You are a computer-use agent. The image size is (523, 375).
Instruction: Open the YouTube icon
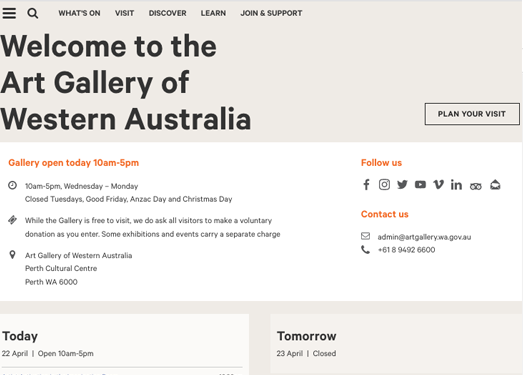[x=420, y=184]
